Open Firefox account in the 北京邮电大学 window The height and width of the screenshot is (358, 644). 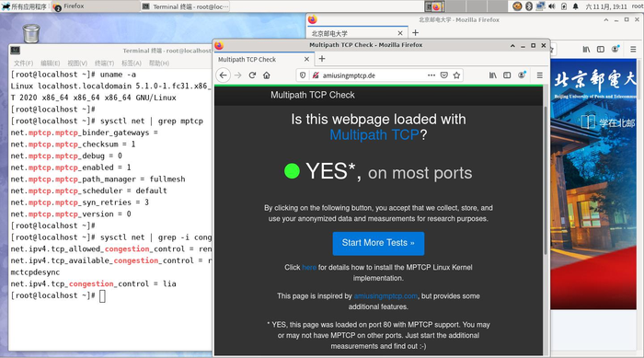pyautogui.click(x=615, y=50)
